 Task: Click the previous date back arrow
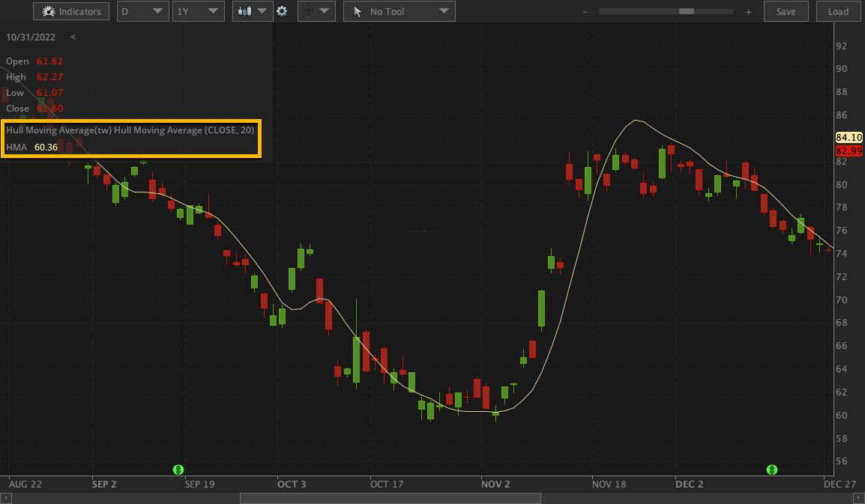tap(72, 36)
